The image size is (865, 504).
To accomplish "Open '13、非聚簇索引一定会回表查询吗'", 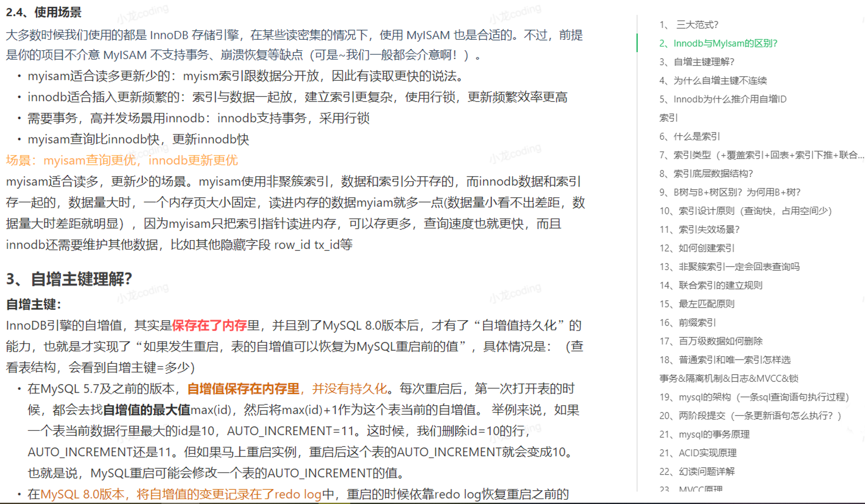I will [730, 266].
